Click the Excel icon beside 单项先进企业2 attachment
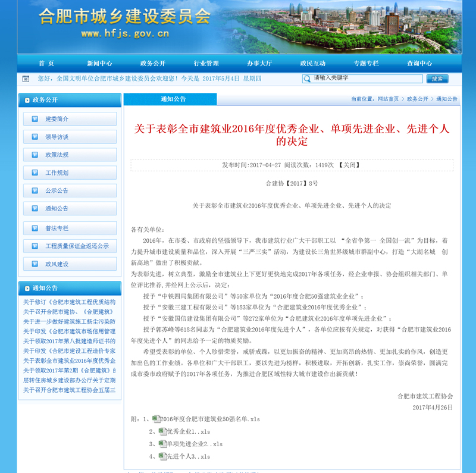 coord(162,444)
